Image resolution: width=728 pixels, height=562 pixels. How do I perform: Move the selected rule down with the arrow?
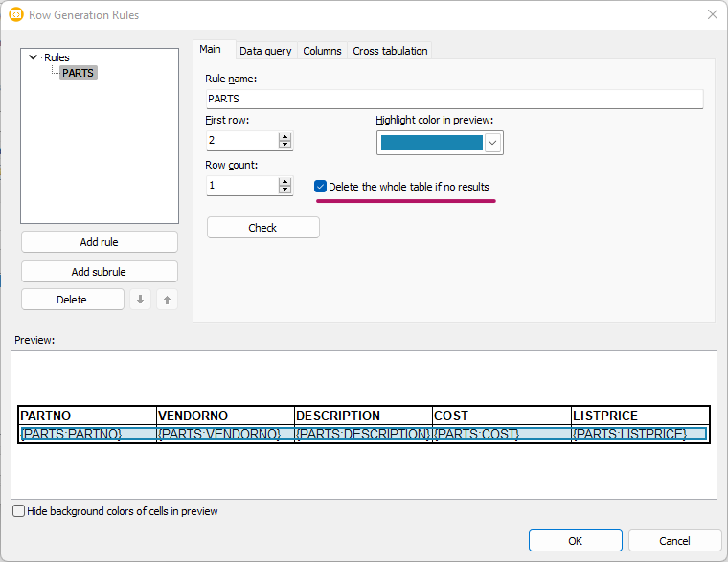click(140, 300)
